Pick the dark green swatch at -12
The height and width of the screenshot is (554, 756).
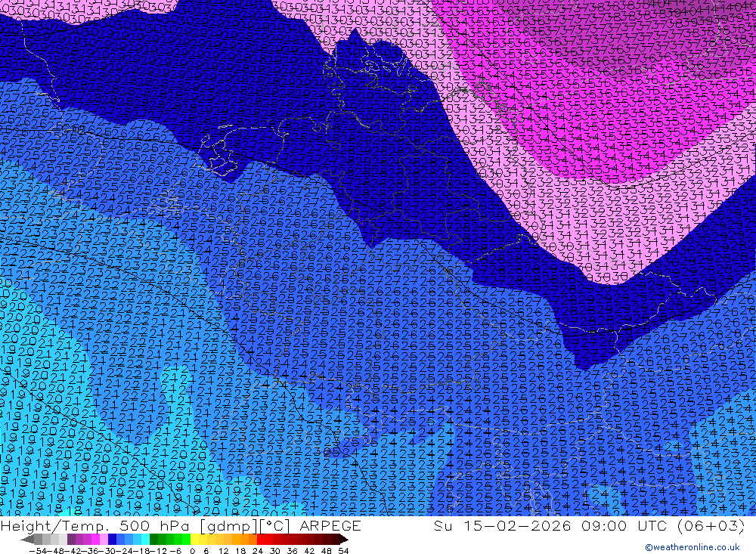click(153, 539)
